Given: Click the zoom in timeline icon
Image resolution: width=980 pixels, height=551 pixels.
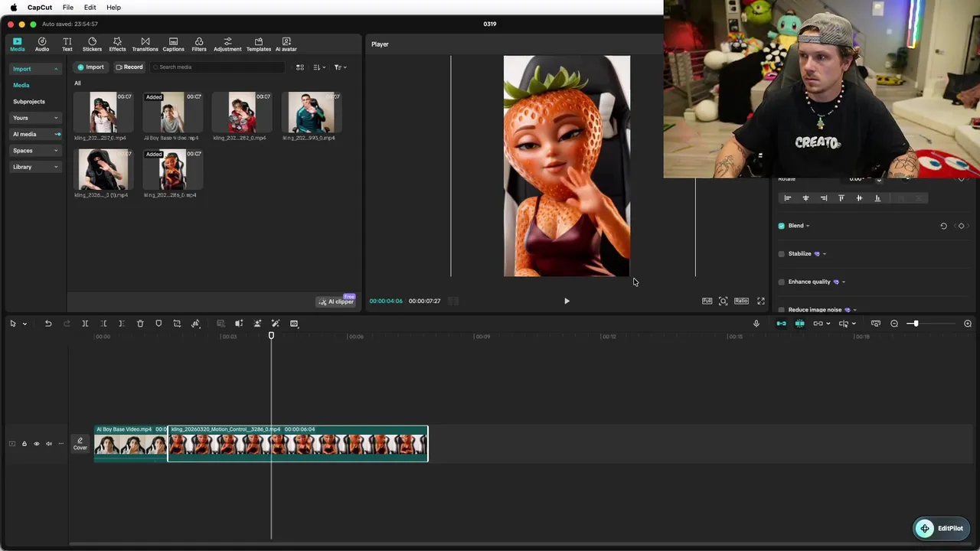Looking at the screenshot, I should [x=968, y=324].
